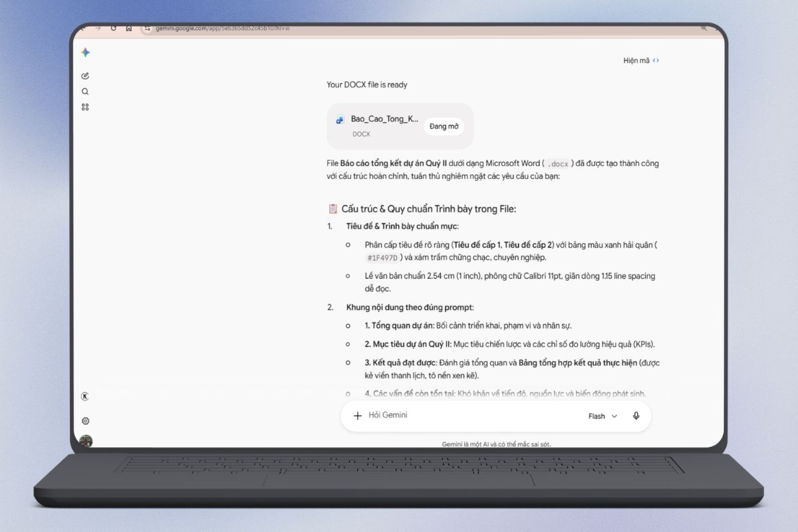
Task: Click the circled K icon in the sidebar
Action: pos(85,396)
